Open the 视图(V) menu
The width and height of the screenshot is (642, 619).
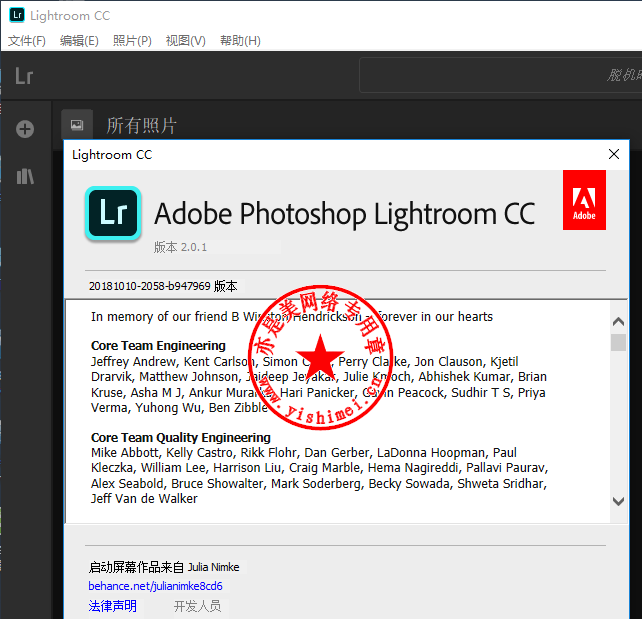(x=185, y=41)
